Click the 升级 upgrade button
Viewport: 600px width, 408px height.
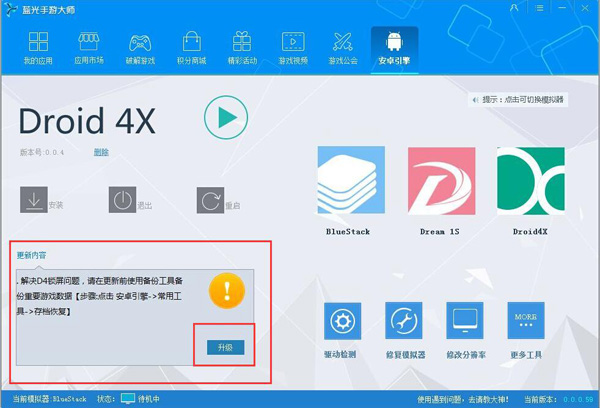point(225,347)
